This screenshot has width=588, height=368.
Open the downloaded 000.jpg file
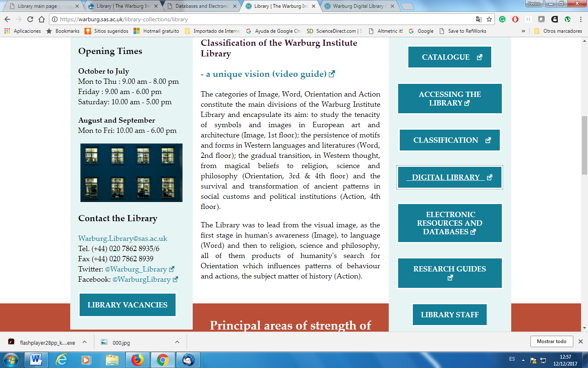click(x=121, y=343)
